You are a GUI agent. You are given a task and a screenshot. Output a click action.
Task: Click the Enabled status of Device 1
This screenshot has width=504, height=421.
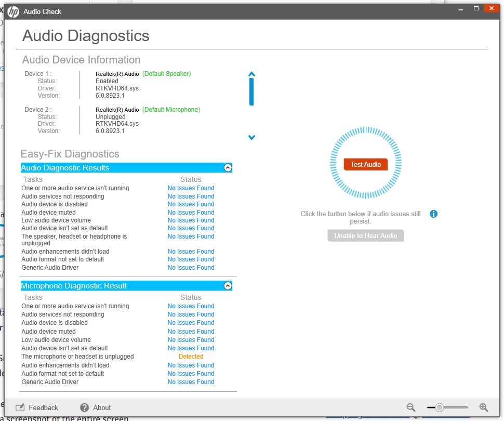[x=107, y=81]
